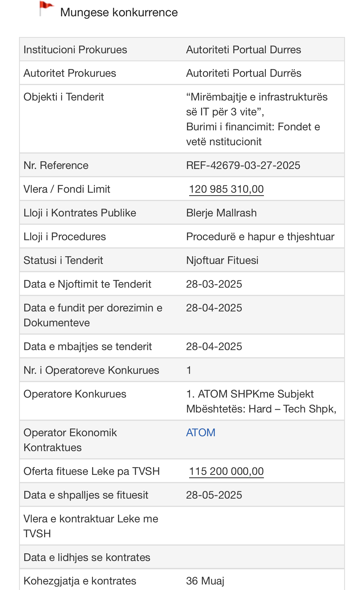
Task: Click the reference number REF-42679-03-27-2025
Action: (243, 165)
